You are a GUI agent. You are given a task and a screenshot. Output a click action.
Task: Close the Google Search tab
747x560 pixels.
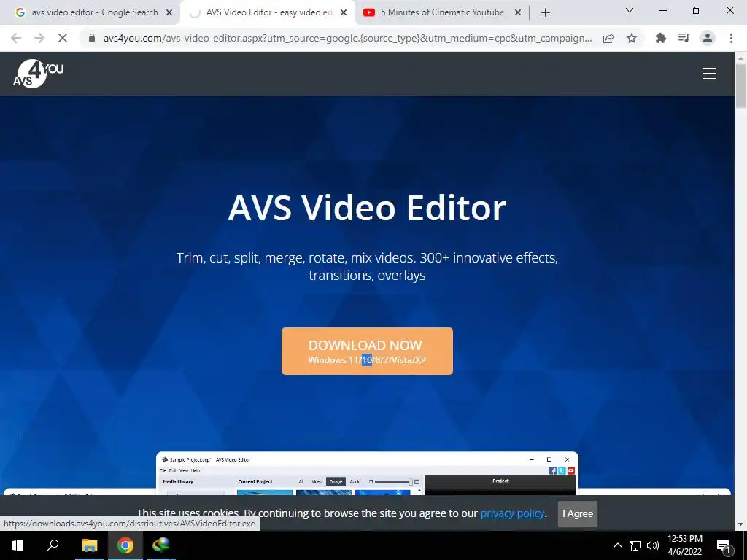[x=169, y=13]
